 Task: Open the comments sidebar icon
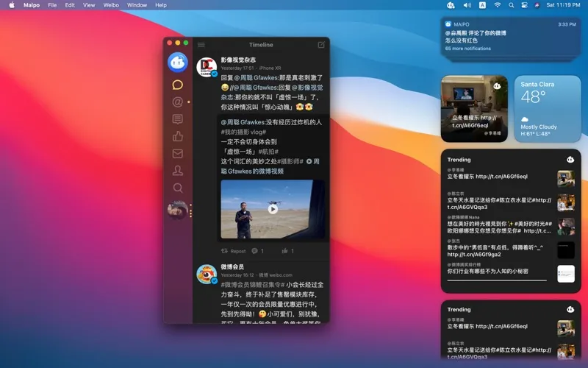pyautogui.click(x=178, y=119)
